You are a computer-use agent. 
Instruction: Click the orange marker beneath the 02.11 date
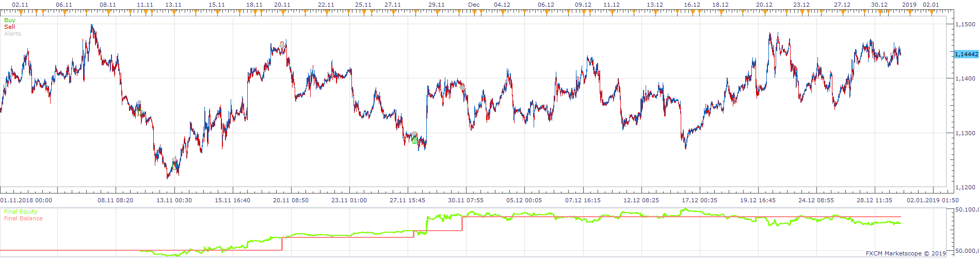click(x=21, y=12)
